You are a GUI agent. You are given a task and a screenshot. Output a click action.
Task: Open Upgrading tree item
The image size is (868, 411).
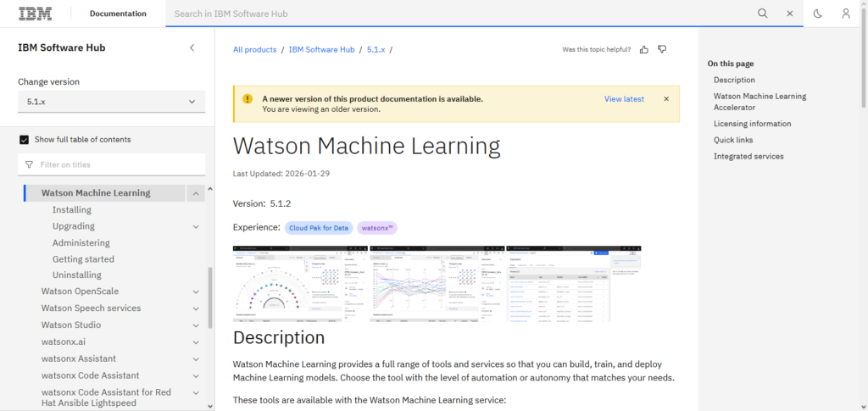tap(74, 226)
